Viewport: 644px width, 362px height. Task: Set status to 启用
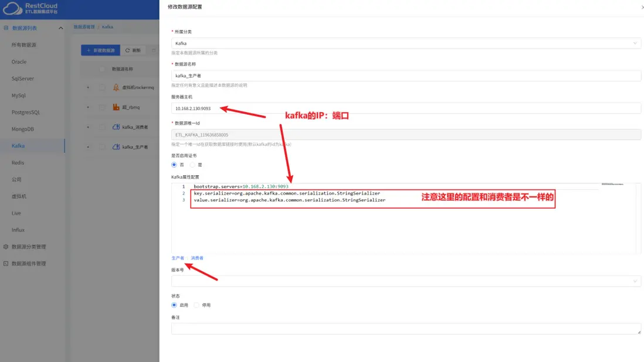[x=174, y=305]
